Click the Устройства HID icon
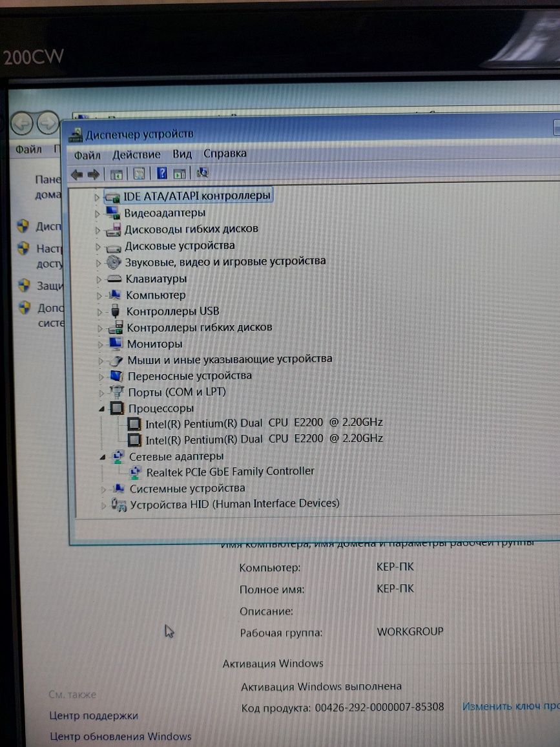The height and width of the screenshot is (747, 560). point(119,504)
